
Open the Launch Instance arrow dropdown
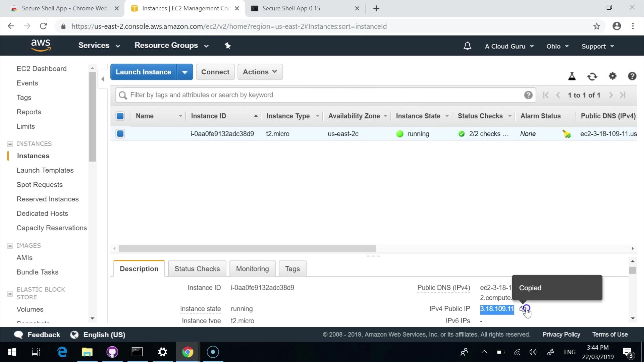(185, 72)
